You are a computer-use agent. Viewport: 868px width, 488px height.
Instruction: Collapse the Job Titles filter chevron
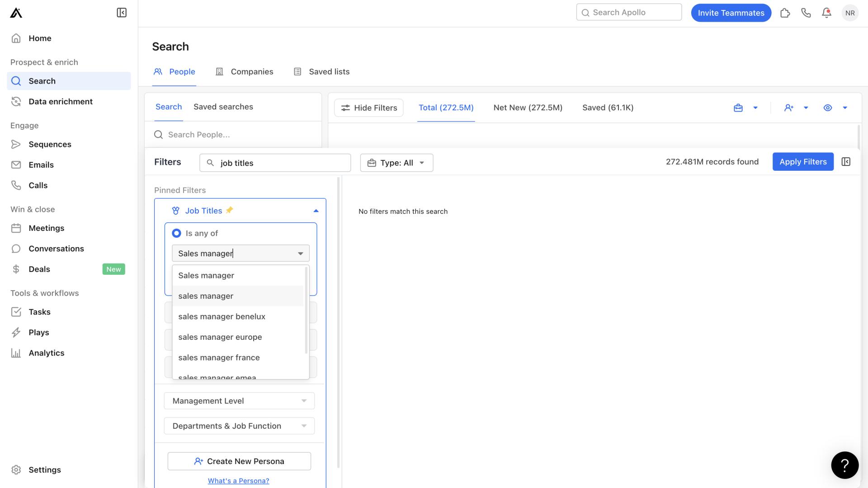point(316,211)
